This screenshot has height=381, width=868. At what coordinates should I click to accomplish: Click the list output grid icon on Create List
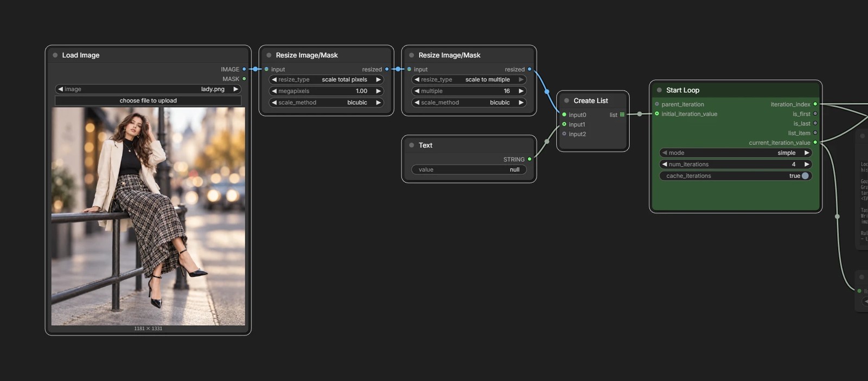622,115
